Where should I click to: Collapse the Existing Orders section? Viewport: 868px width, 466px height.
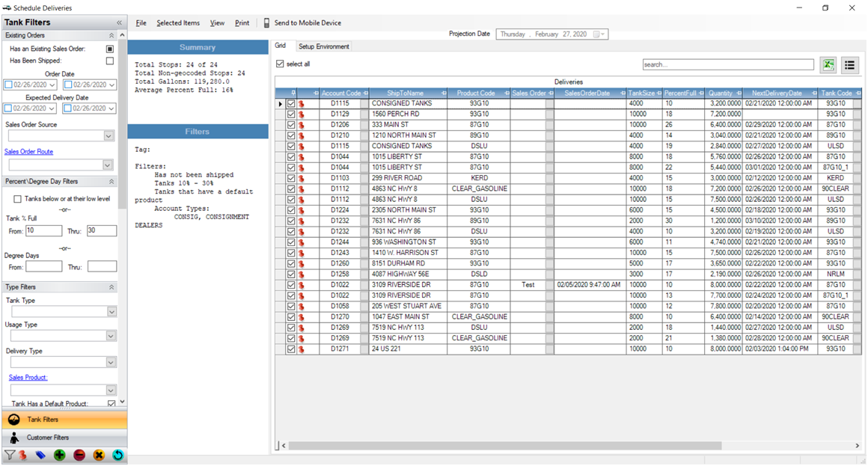[111, 35]
